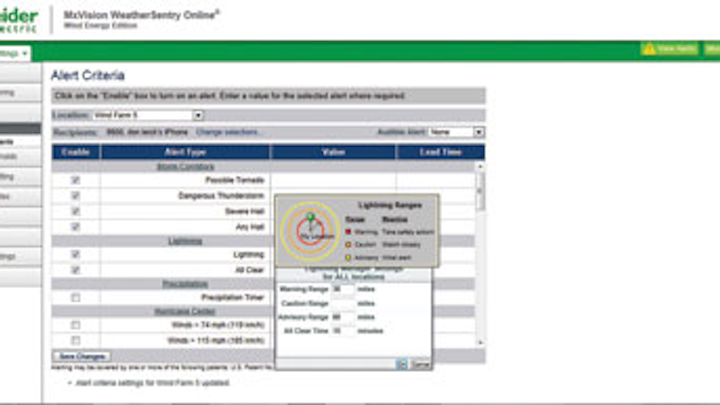Click the Caution Range miles field
Image resolution: width=720 pixels, height=405 pixels.
(x=343, y=304)
